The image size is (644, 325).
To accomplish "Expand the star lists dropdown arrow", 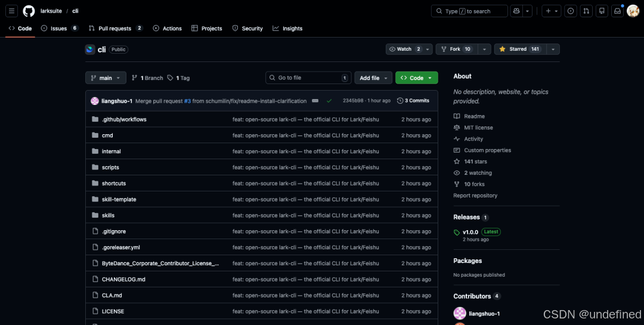I will [553, 49].
